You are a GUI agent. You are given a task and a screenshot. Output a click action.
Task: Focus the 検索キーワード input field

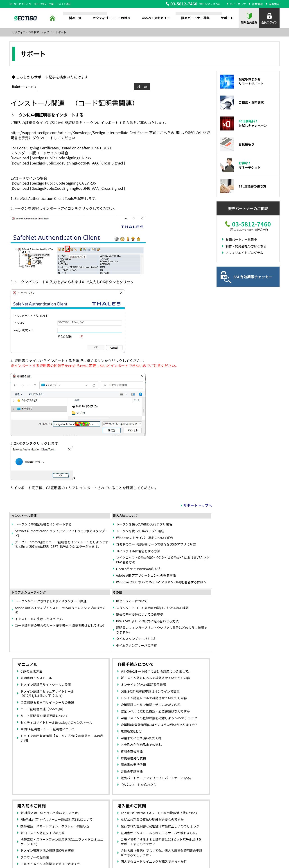coord(84,87)
